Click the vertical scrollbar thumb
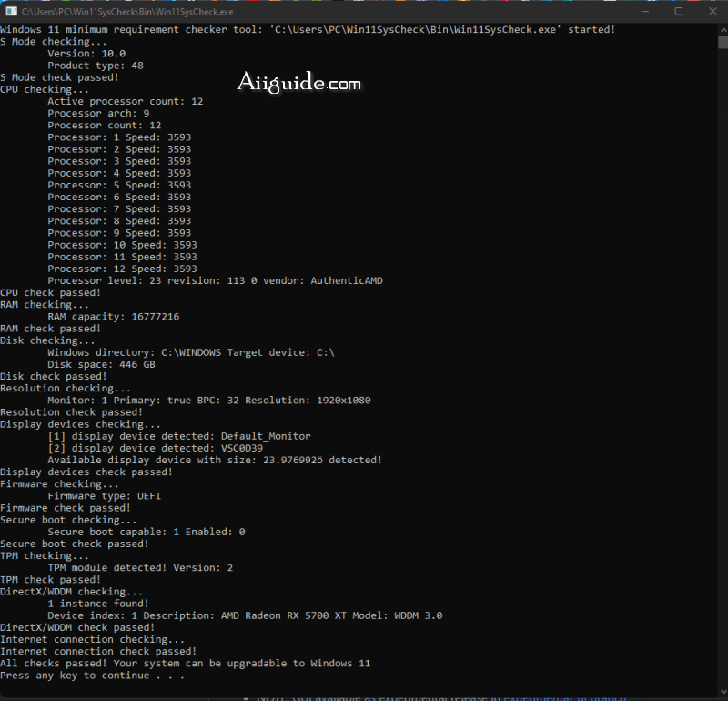This screenshot has height=701, width=728. point(723,42)
